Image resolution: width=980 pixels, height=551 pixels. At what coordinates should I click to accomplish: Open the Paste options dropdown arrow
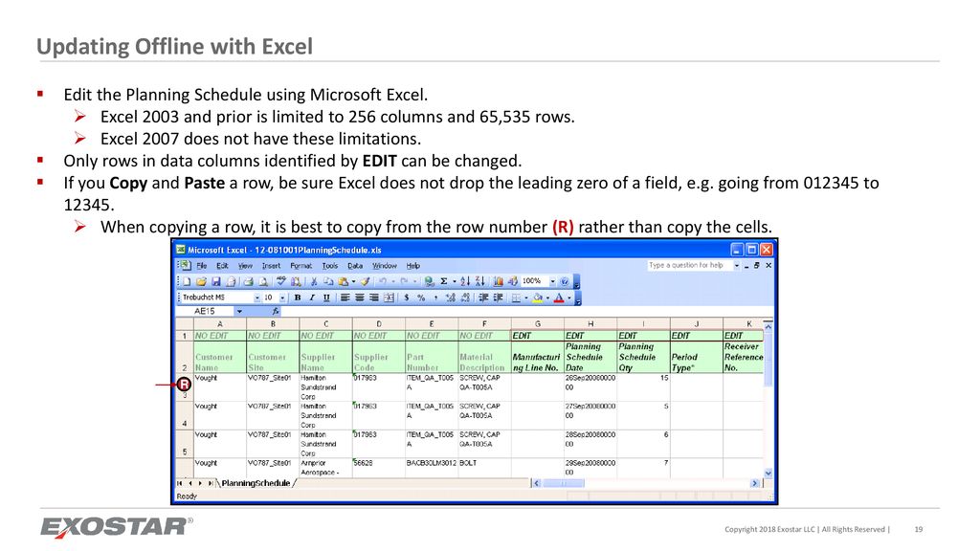[354, 282]
